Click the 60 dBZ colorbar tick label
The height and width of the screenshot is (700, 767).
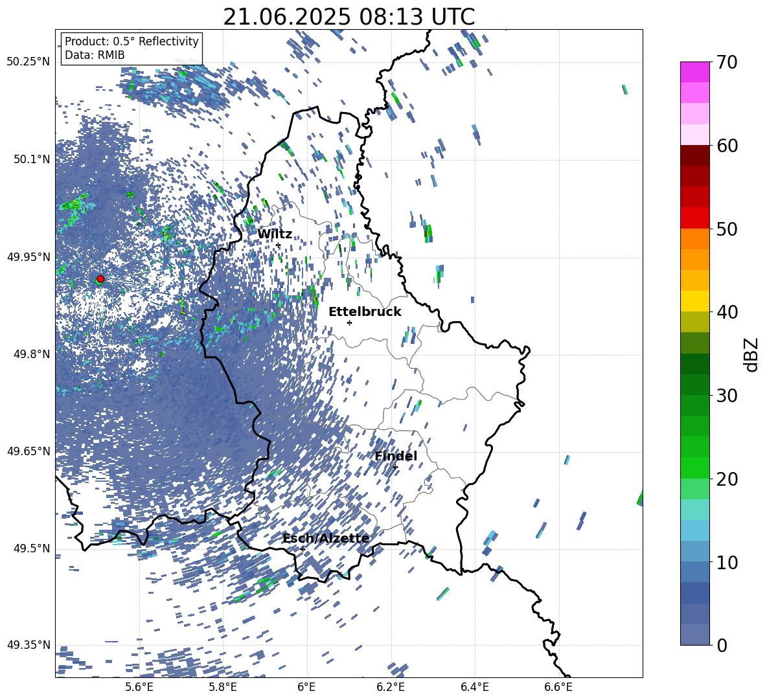[x=727, y=146]
